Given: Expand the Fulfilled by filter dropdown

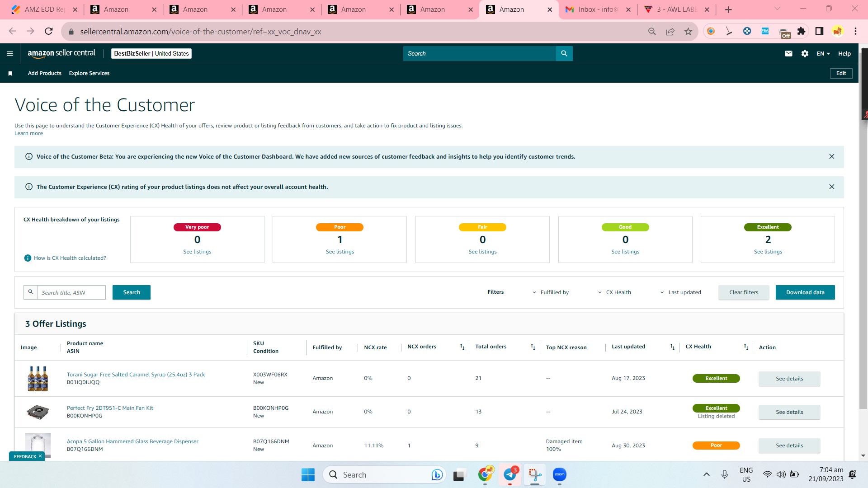Looking at the screenshot, I should click(550, 292).
